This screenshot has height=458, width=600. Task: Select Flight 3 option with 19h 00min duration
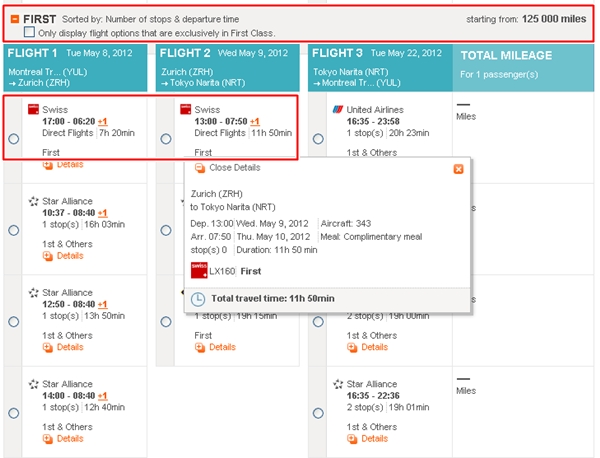pos(318,322)
